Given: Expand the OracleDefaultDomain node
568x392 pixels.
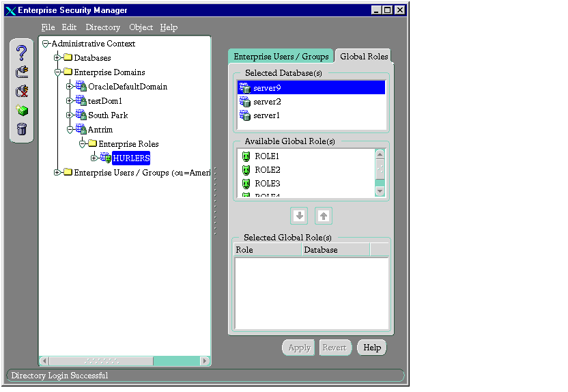Looking at the screenshot, I should 70,87.
